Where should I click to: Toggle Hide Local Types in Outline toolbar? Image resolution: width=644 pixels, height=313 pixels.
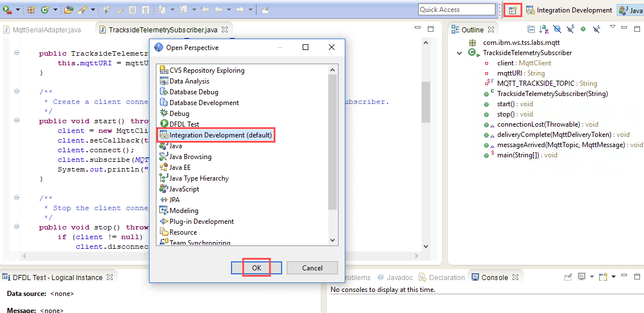(x=596, y=29)
